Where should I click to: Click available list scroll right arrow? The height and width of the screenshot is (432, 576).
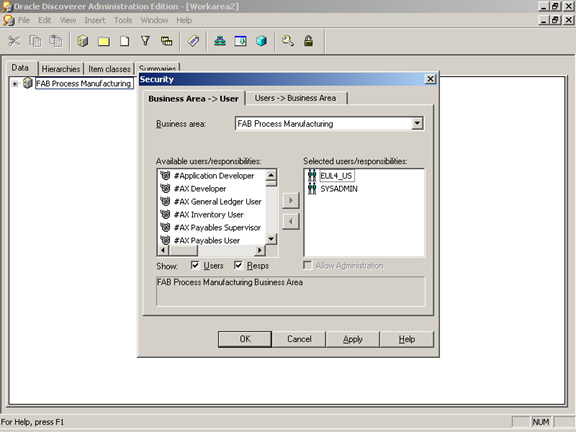(260, 250)
